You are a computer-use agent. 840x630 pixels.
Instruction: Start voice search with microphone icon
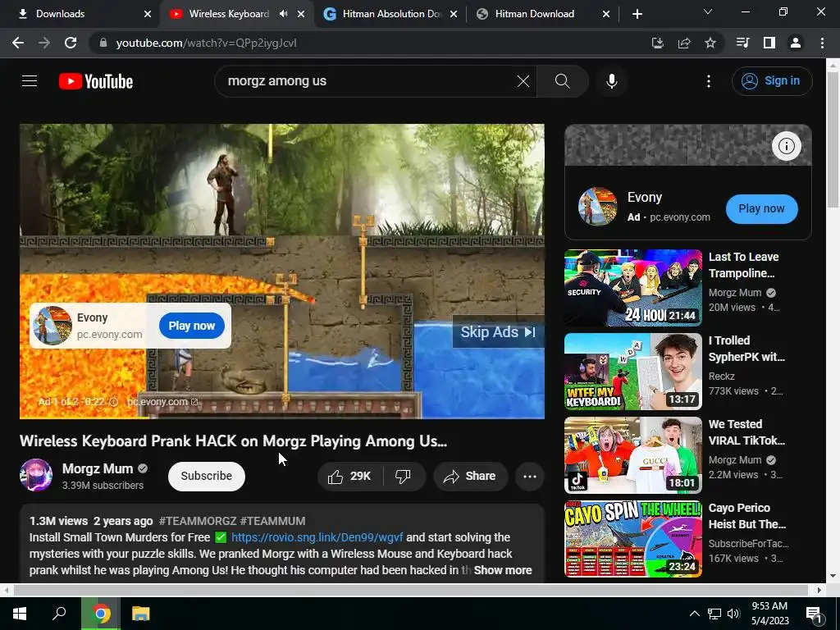(611, 81)
